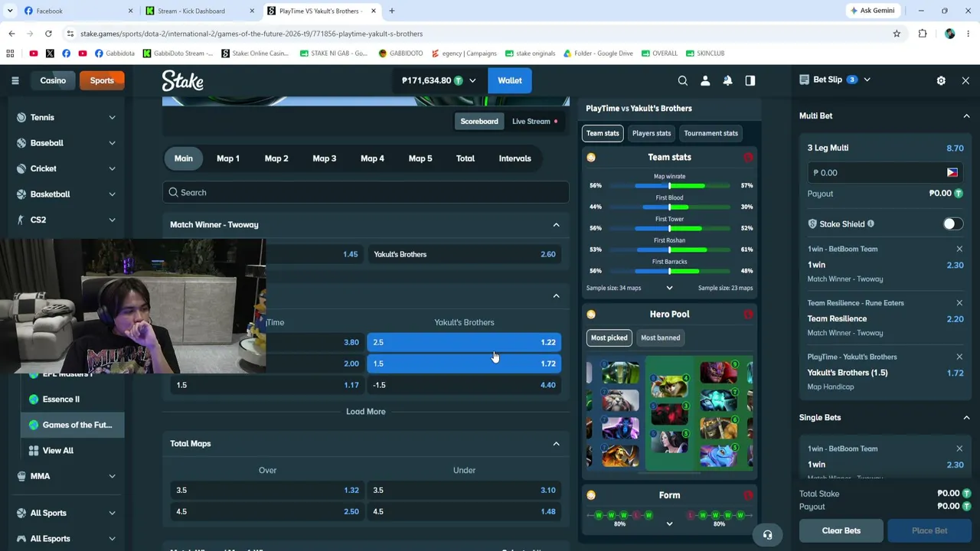
Task: Open the Stake search icon in header
Action: click(683, 80)
